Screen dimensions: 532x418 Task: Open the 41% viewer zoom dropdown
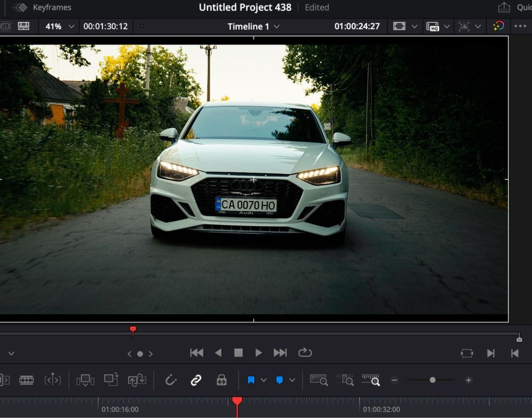60,27
